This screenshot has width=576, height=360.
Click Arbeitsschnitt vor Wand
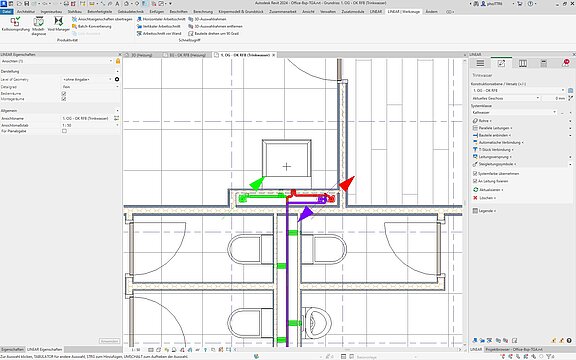click(x=159, y=33)
